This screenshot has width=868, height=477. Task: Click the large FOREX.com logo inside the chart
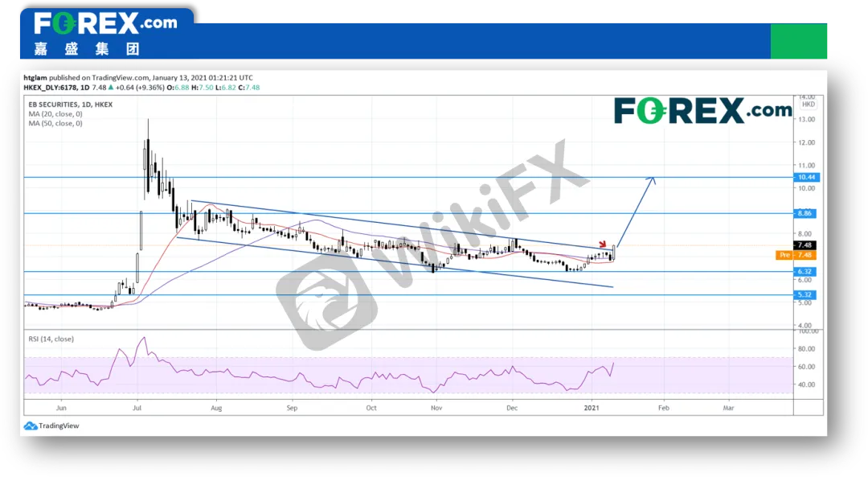[x=703, y=110]
